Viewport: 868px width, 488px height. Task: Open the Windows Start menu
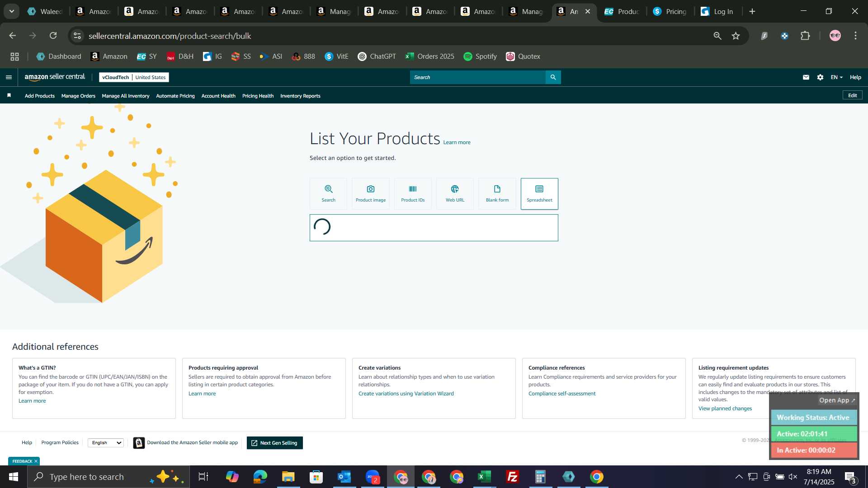[x=14, y=477]
